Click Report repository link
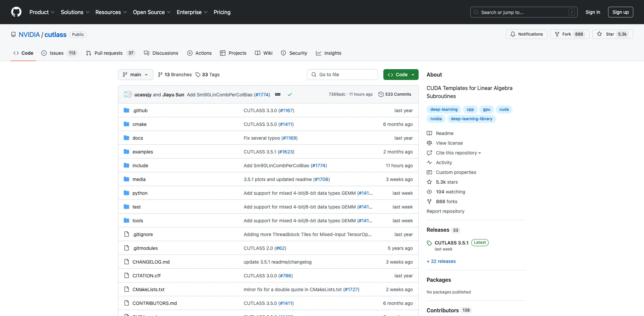Image resolution: width=644 pixels, height=316 pixels. tap(445, 211)
